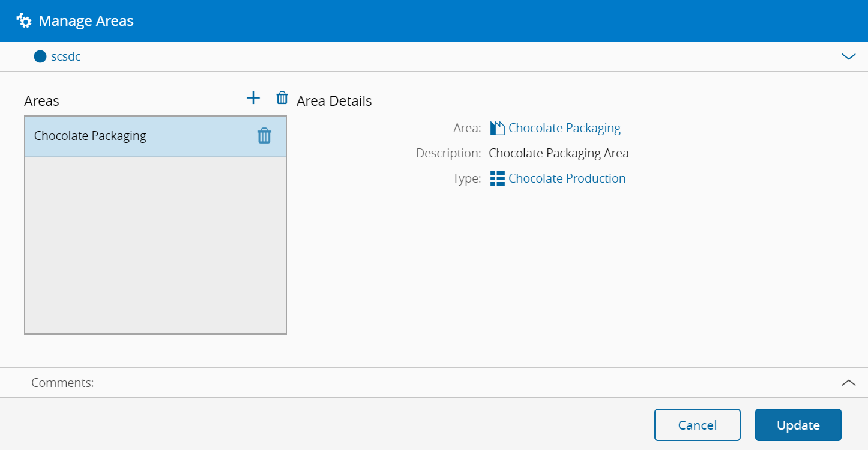Select Chocolate Packaging in the Areas list
868x450 pixels.
(x=90, y=136)
